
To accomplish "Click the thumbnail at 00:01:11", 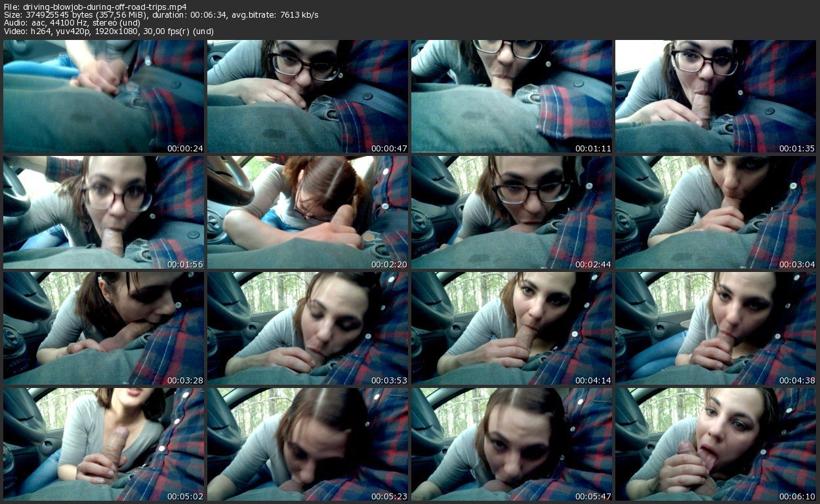I will (512, 96).
